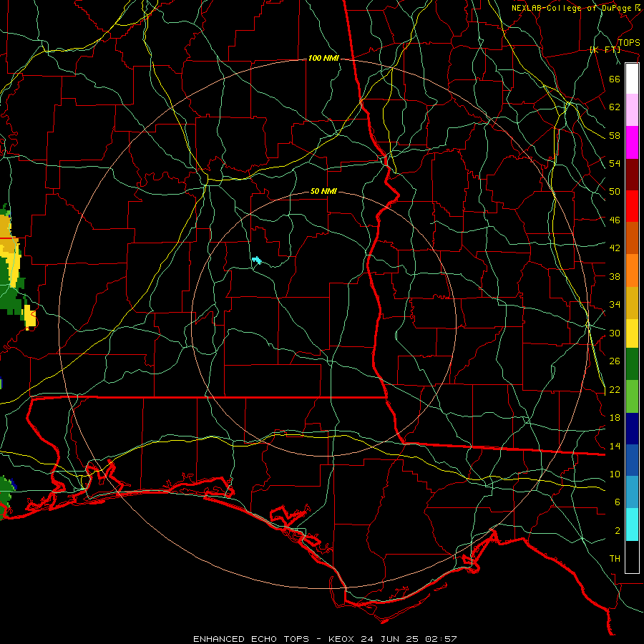Image resolution: width=644 pixels, height=644 pixels.
Task: Click the 50 NMI range ring label
Action: tap(323, 191)
